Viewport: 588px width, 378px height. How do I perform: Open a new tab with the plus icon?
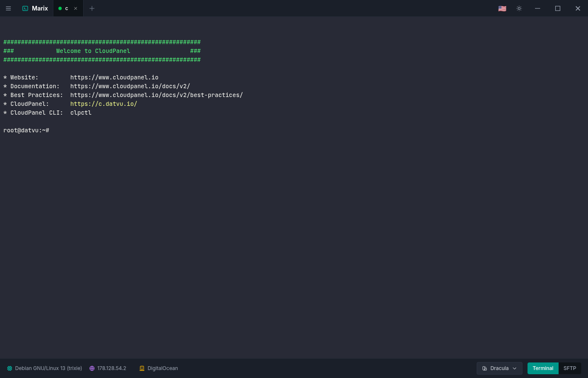pyautogui.click(x=92, y=8)
